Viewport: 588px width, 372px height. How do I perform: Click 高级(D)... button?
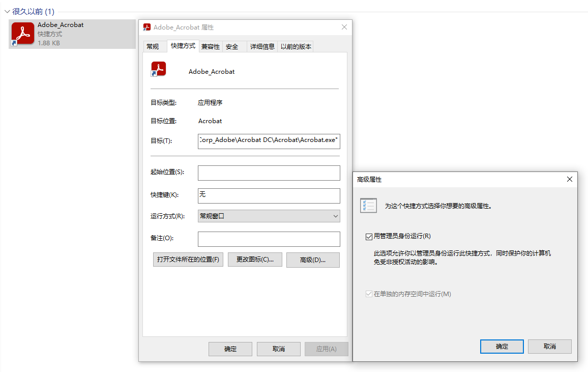[313, 260]
